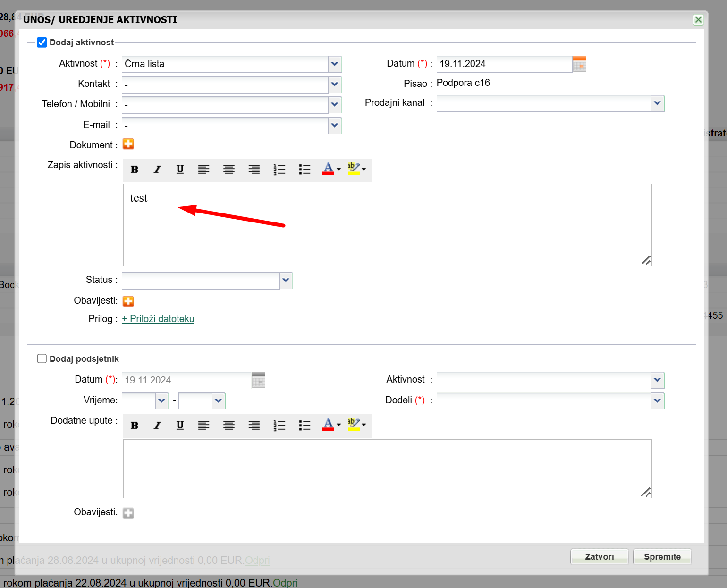The image size is (727, 588).
Task: Center text in Zapis aktivnosti toolbar
Action: point(229,170)
